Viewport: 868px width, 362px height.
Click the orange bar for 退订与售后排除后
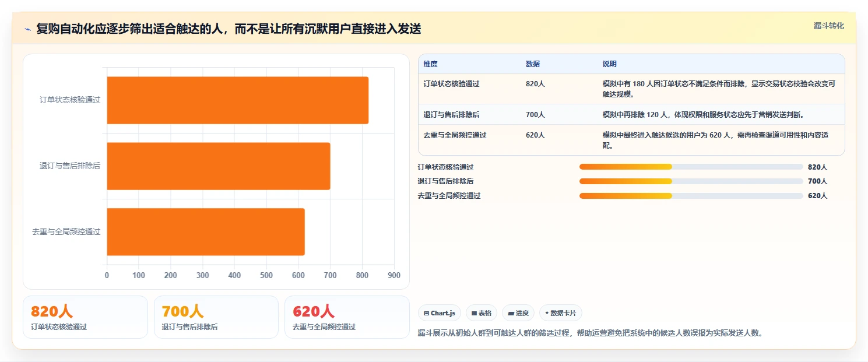[219, 166]
